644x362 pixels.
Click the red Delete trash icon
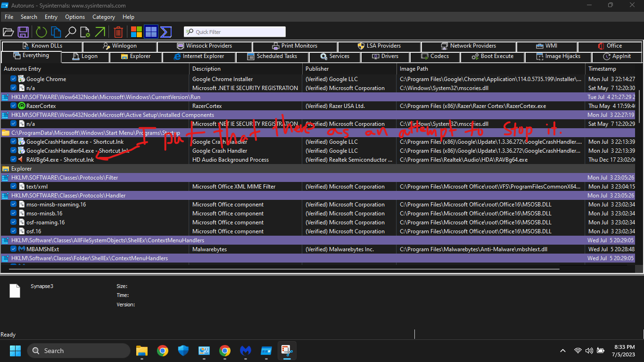tap(118, 32)
